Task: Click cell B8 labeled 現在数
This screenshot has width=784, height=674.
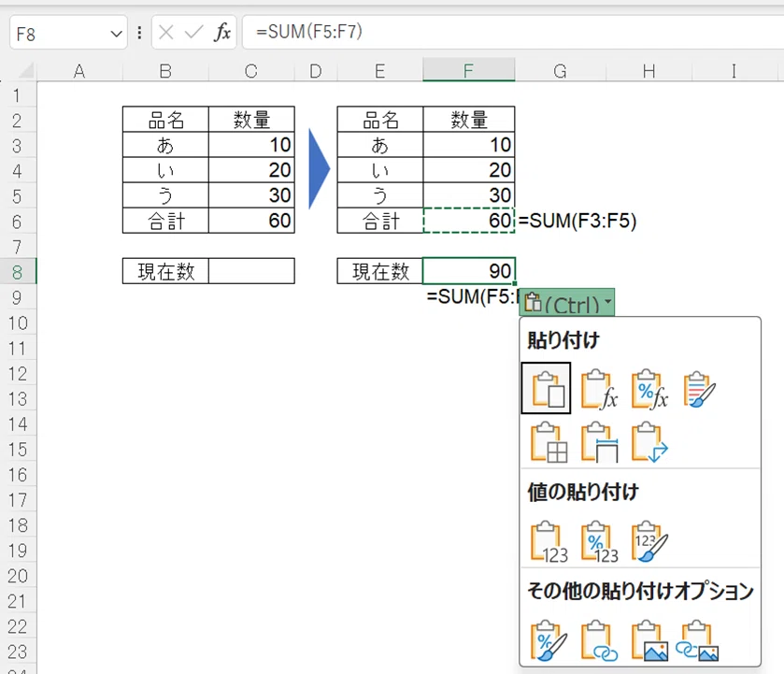Action: coord(165,271)
